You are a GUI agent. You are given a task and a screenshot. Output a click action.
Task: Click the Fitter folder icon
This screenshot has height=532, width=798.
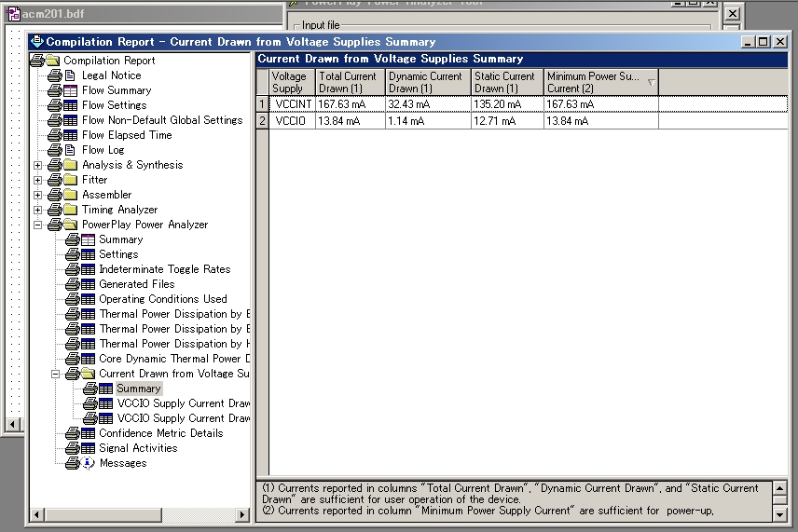click(x=69, y=180)
